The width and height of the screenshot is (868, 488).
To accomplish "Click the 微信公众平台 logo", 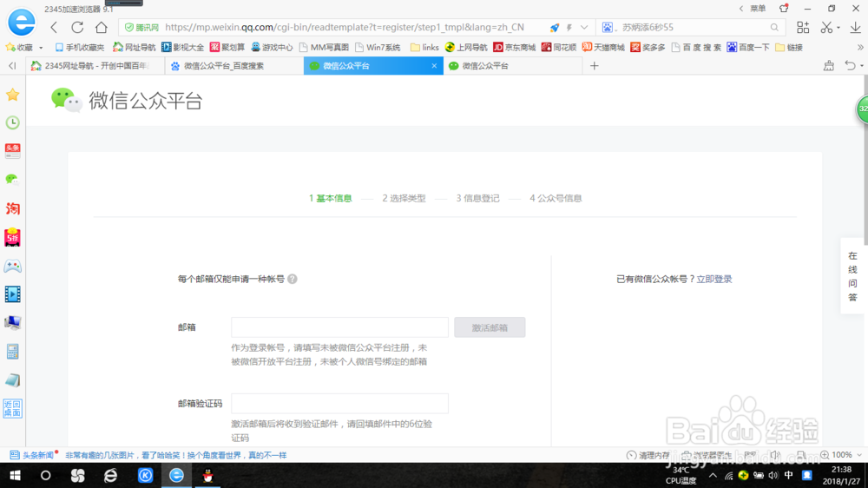I will pyautogui.click(x=127, y=100).
